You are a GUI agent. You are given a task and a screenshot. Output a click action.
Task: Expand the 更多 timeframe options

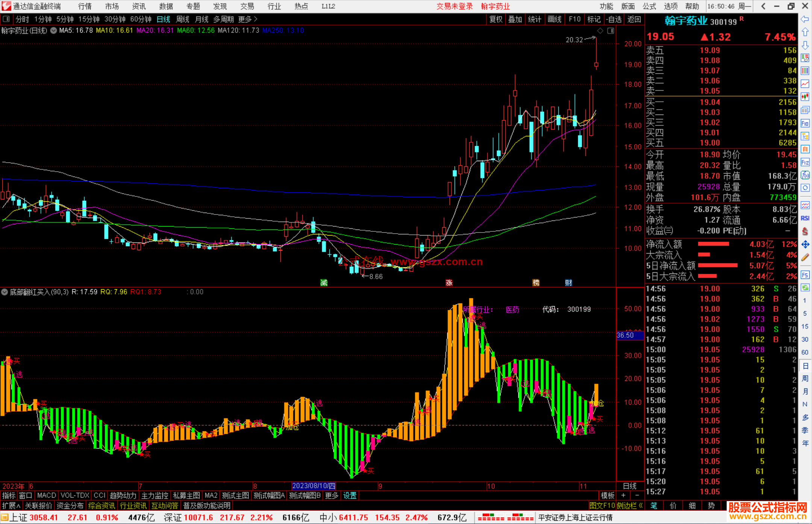click(x=248, y=19)
